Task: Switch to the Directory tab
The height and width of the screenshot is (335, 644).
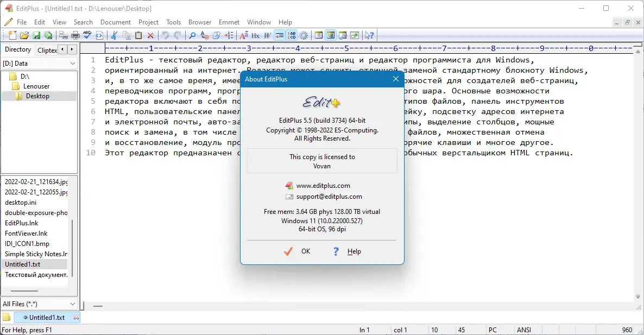Action: pos(17,49)
